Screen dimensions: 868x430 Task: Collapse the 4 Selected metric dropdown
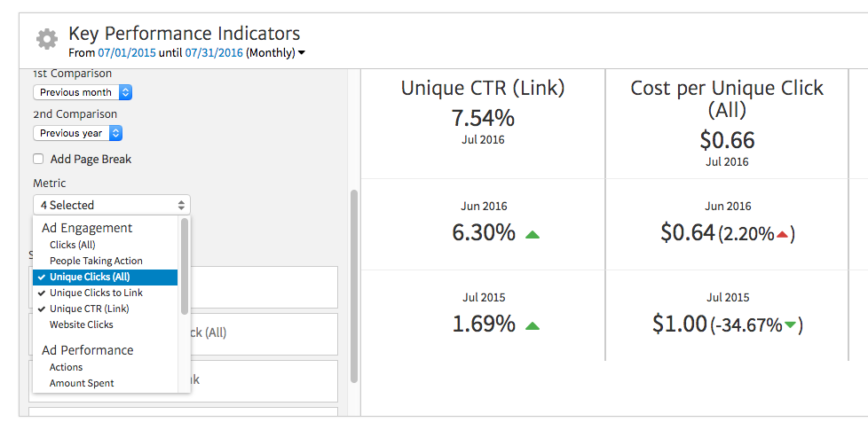(x=111, y=205)
